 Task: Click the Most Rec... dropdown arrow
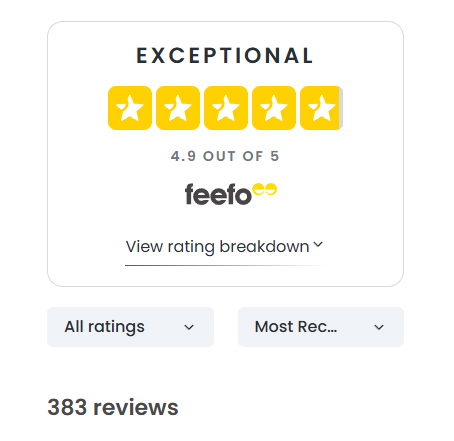click(379, 327)
